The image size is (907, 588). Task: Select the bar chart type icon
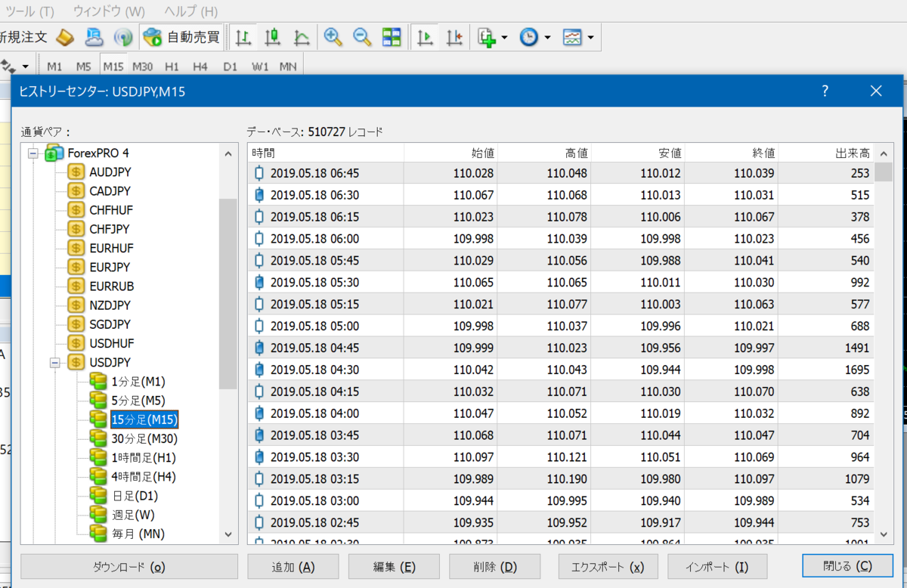[x=243, y=37]
